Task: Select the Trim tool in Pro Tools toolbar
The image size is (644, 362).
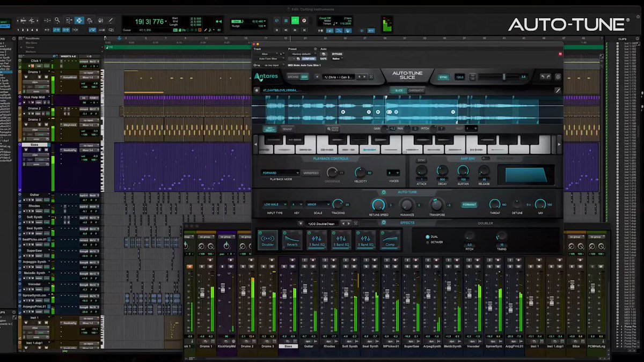Action: click(69, 20)
